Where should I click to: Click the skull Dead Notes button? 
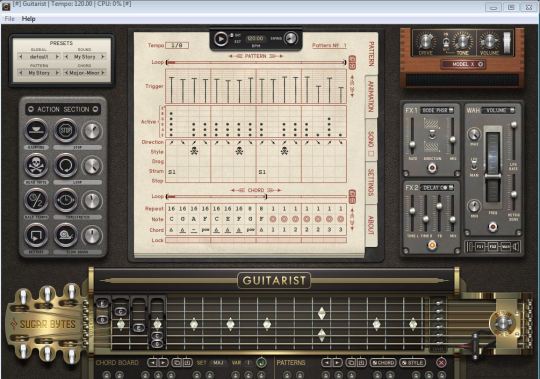click(x=36, y=166)
